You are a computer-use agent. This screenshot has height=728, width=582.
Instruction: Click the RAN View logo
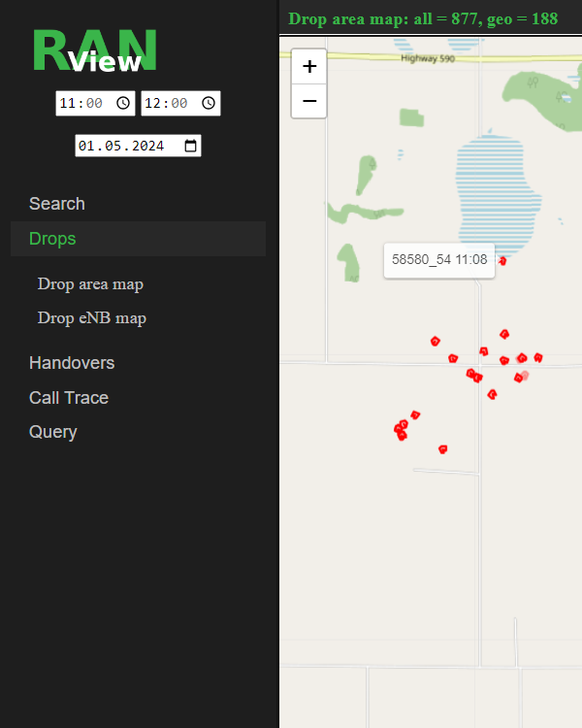coord(95,52)
